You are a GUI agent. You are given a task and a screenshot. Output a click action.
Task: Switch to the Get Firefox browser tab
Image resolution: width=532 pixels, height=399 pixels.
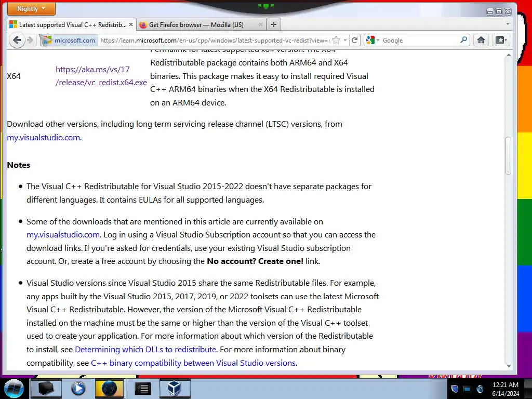click(202, 25)
